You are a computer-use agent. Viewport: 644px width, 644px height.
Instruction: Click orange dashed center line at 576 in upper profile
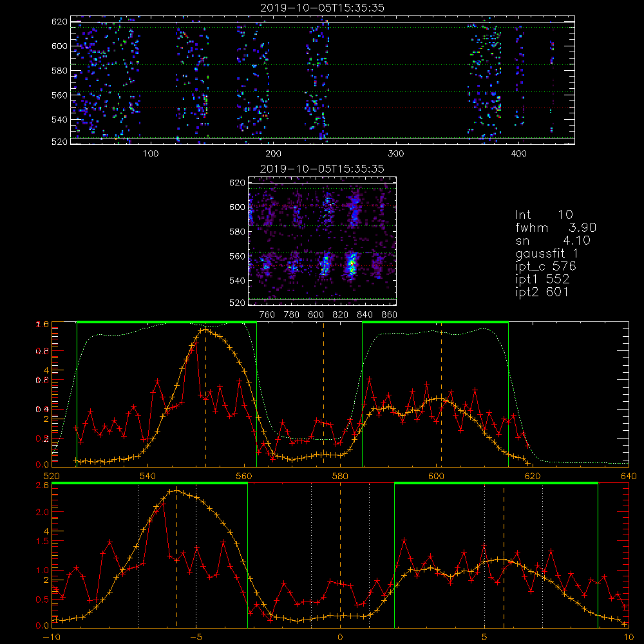tap(324, 394)
